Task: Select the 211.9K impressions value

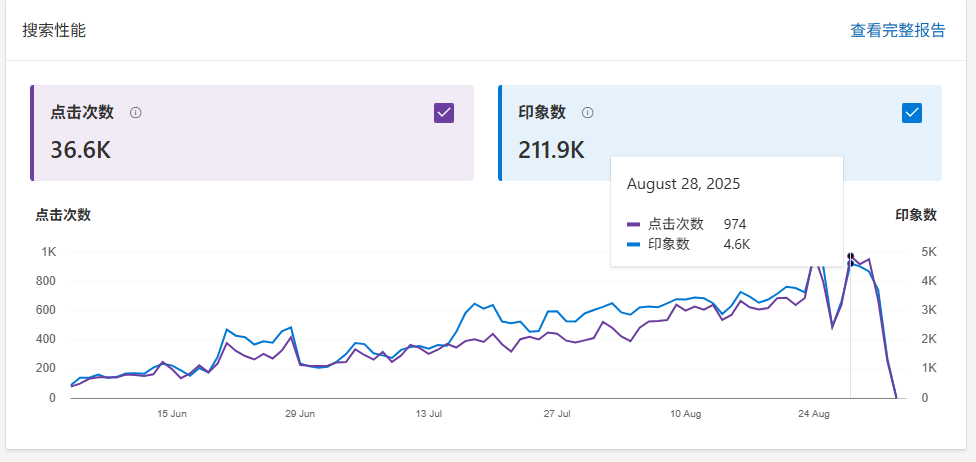Action: click(x=551, y=150)
